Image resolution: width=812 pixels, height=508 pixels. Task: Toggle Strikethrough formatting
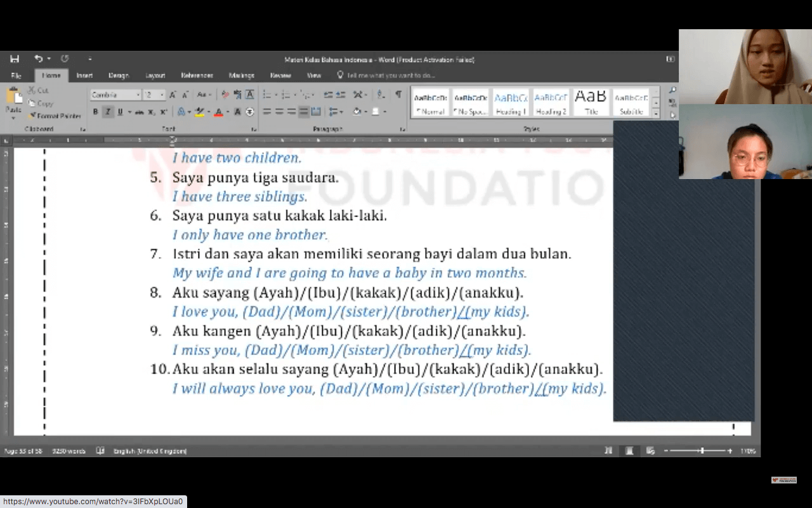[x=140, y=112]
